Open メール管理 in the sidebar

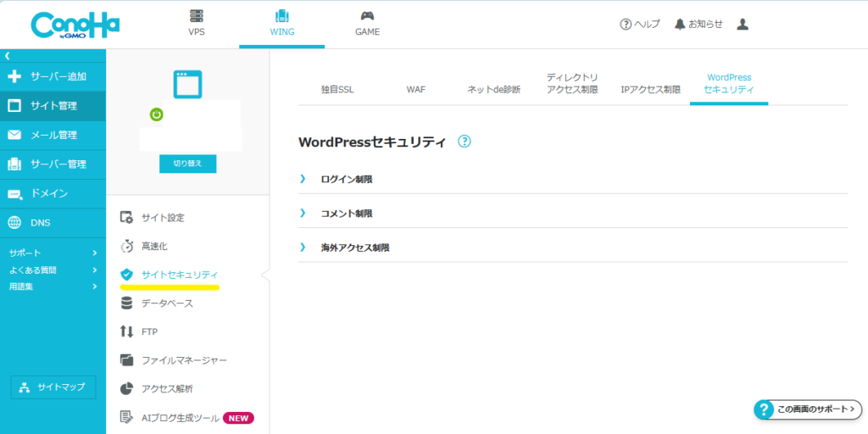(53, 135)
